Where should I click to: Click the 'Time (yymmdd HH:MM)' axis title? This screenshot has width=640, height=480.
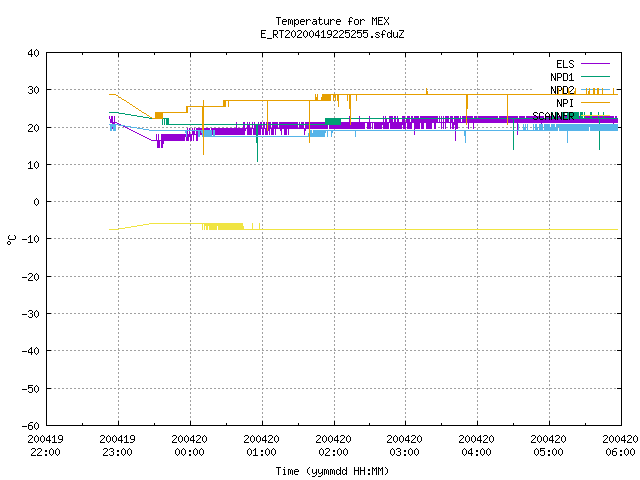point(332,471)
